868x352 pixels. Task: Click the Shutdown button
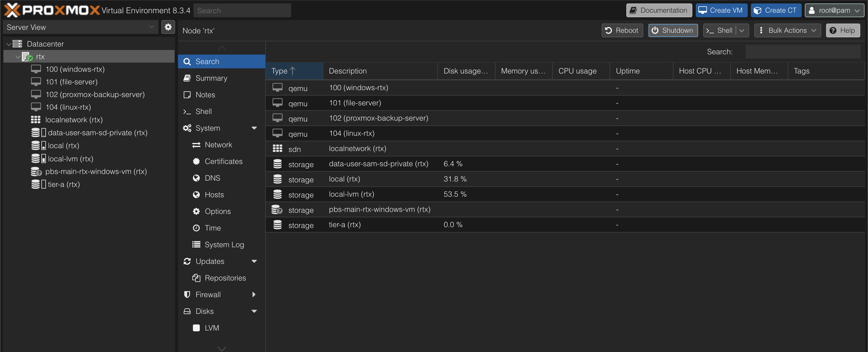point(673,30)
